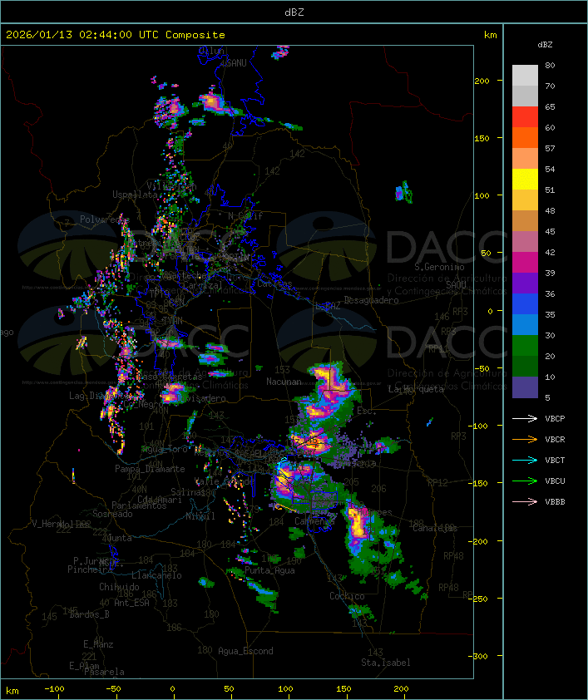Click the cyan VBCT arrow icon
The image size is (588, 700).
[x=525, y=460]
